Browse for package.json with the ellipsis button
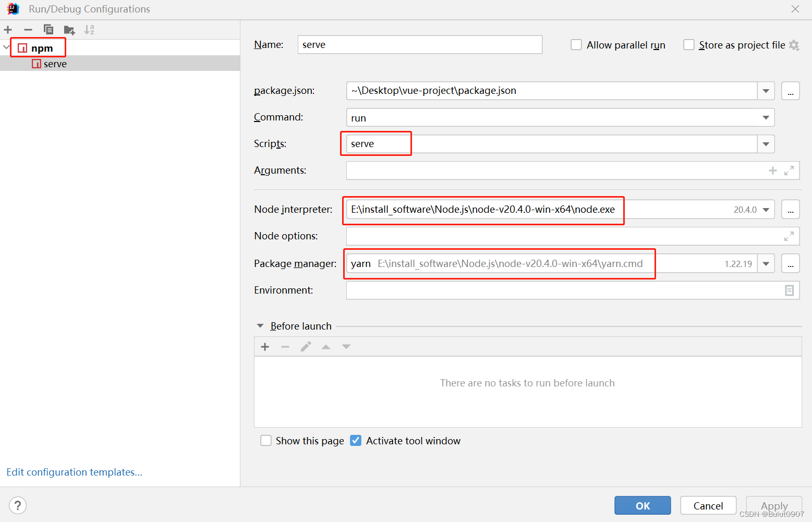Image resolution: width=812 pixels, height=522 pixels. point(791,91)
